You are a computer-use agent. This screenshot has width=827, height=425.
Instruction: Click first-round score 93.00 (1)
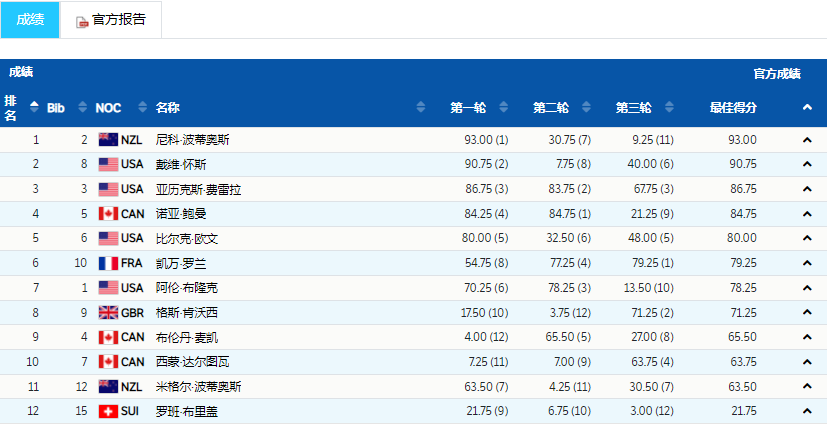(486, 140)
